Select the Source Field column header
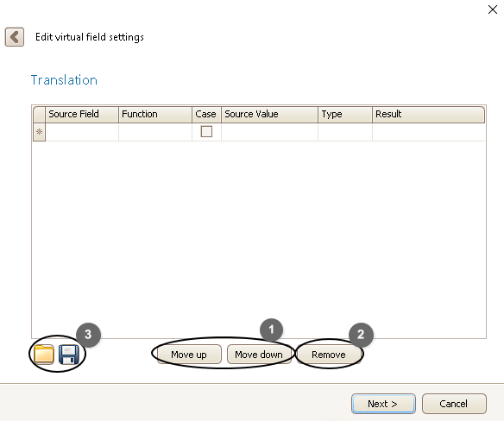Screen dimensions: 504x421 (82, 115)
